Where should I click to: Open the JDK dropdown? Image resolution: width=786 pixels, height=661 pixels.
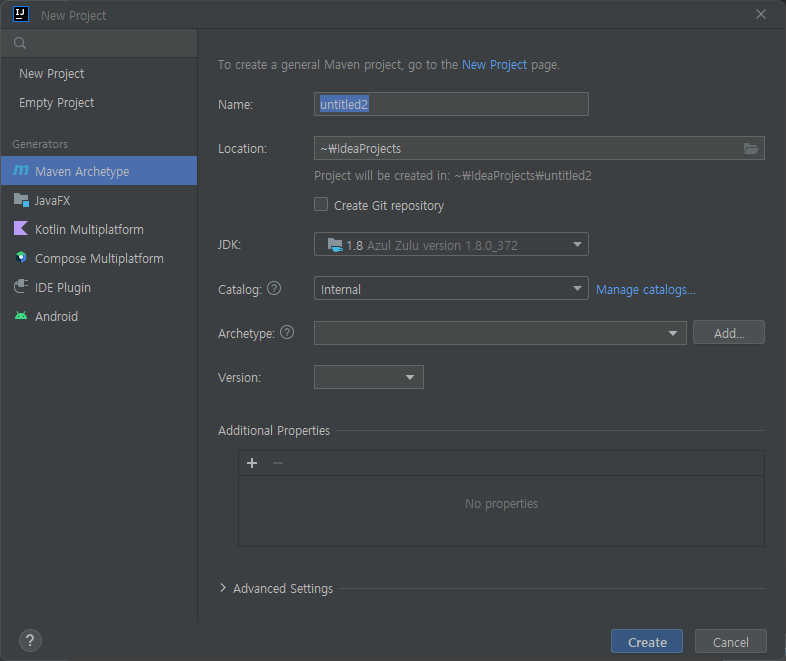pos(451,245)
